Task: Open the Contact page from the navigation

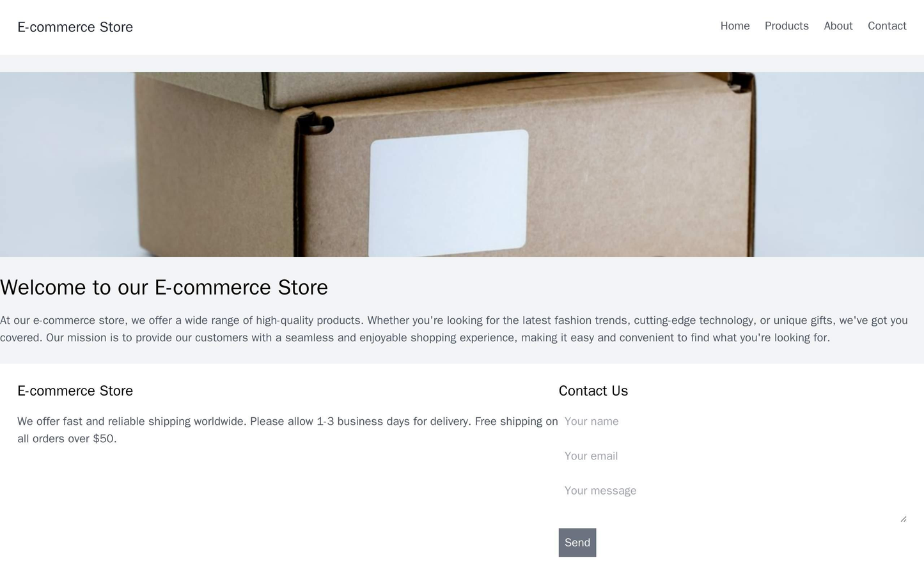Action: tap(889, 26)
